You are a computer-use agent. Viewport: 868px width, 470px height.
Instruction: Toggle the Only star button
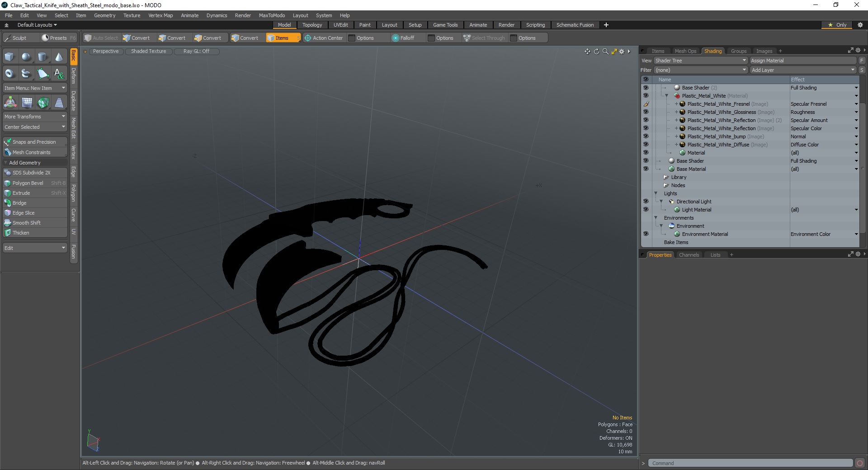(x=837, y=25)
